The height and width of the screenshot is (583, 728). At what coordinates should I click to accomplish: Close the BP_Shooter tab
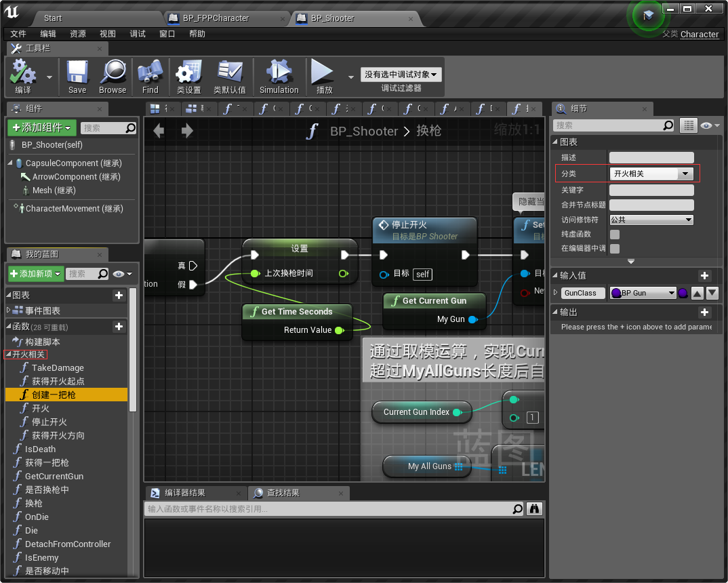coord(410,18)
